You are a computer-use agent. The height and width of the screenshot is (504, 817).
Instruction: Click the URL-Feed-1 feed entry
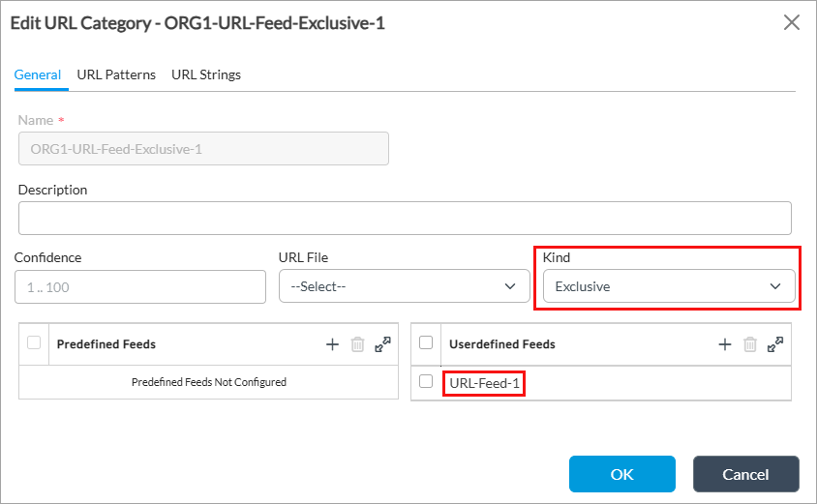[484, 383]
